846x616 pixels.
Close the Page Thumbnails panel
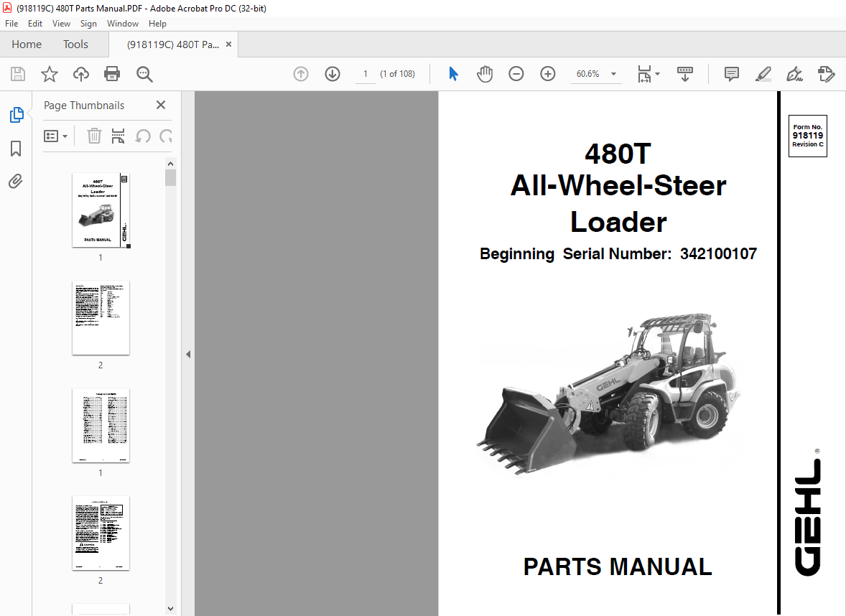[161, 106]
